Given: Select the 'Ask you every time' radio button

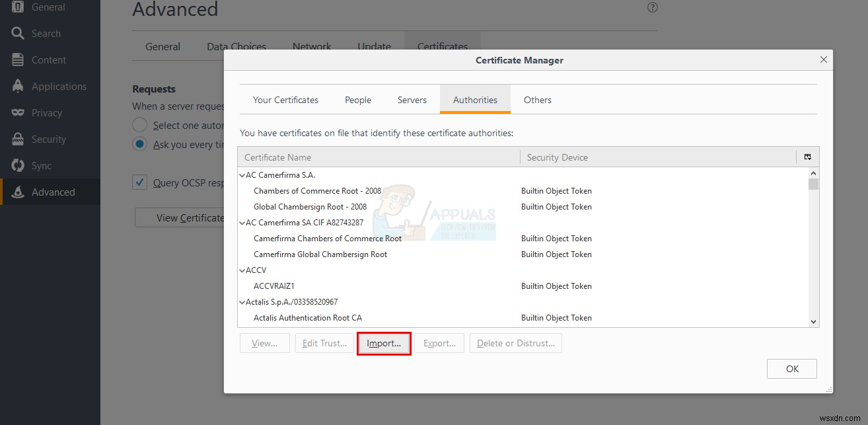Looking at the screenshot, I should click(139, 145).
